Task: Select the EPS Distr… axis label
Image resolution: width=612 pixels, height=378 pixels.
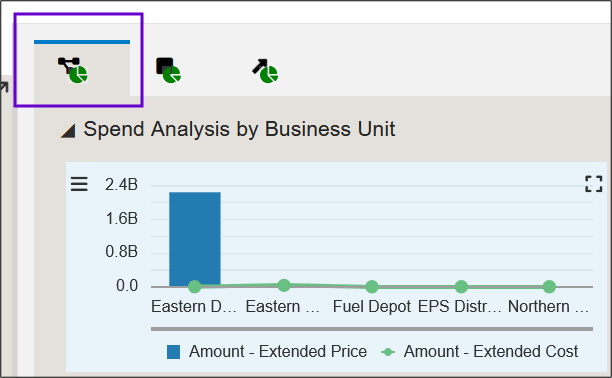Action: 459,307
